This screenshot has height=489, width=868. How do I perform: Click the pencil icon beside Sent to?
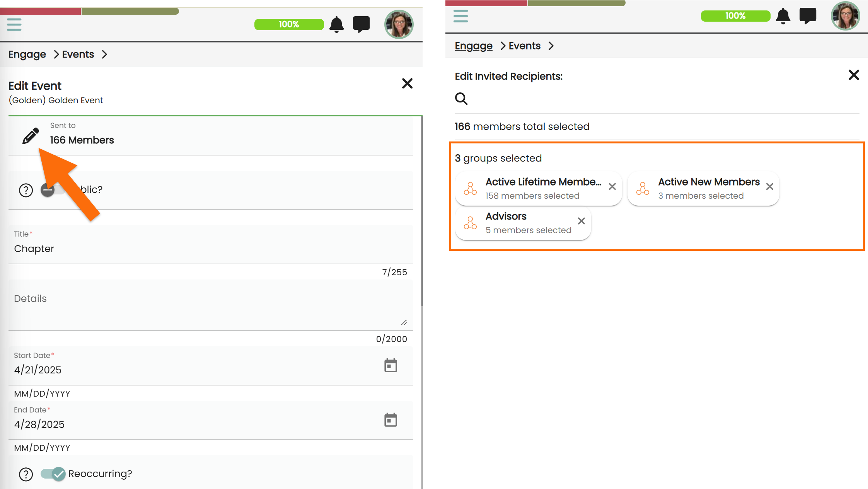[x=31, y=136]
